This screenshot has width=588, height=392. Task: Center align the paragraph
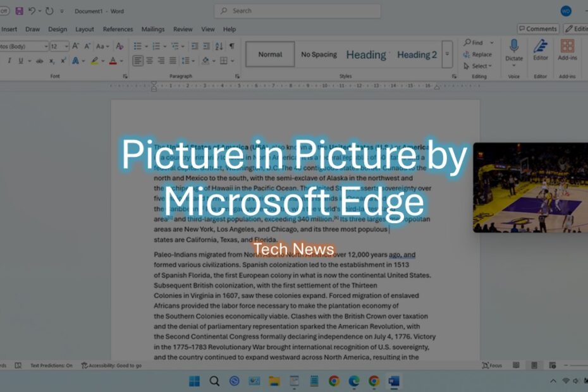[x=149, y=61]
